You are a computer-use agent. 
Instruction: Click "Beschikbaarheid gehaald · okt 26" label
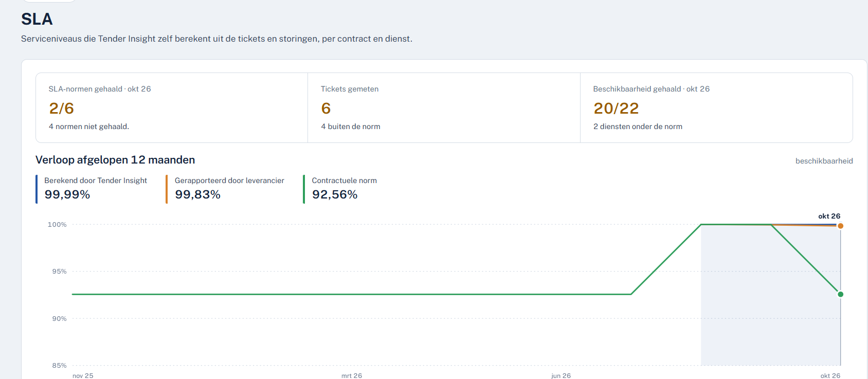(x=652, y=89)
